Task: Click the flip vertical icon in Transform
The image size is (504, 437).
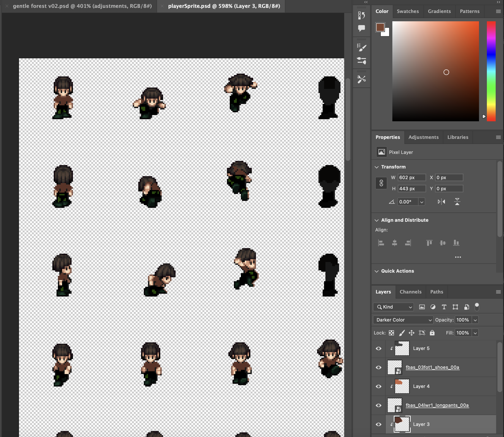Action: coord(457,202)
